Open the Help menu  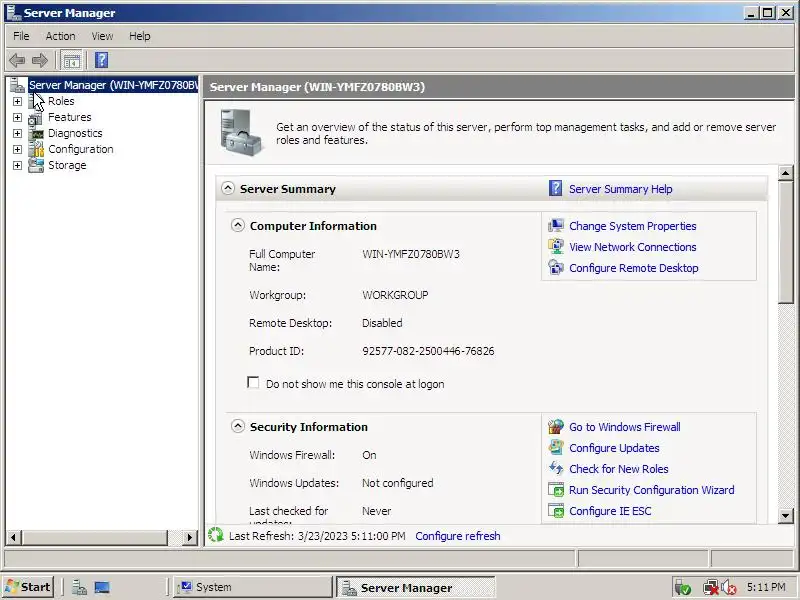[x=139, y=36]
